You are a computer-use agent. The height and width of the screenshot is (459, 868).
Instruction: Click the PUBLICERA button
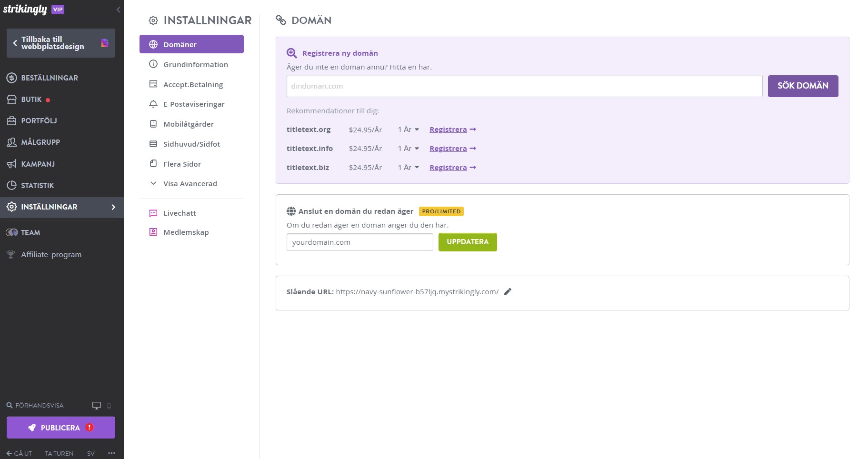(x=61, y=428)
